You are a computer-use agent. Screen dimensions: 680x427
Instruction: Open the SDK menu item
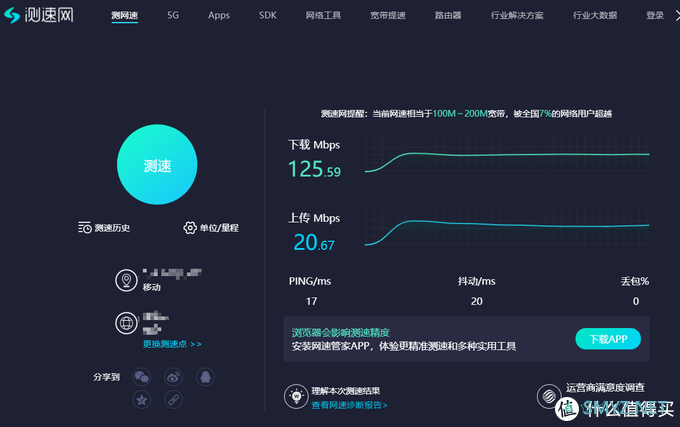tap(268, 16)
